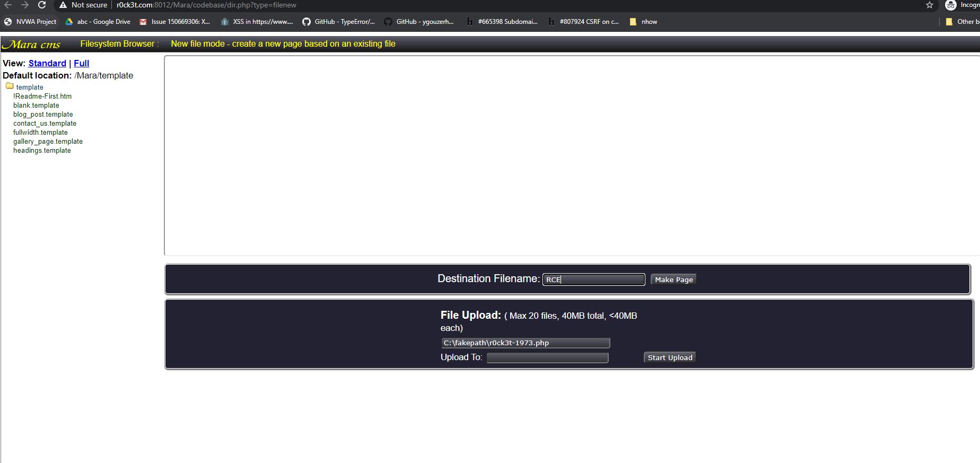Open the nhow bookmarks folder
The height and width of the screenshot is (463, 980).
point(643,22)
